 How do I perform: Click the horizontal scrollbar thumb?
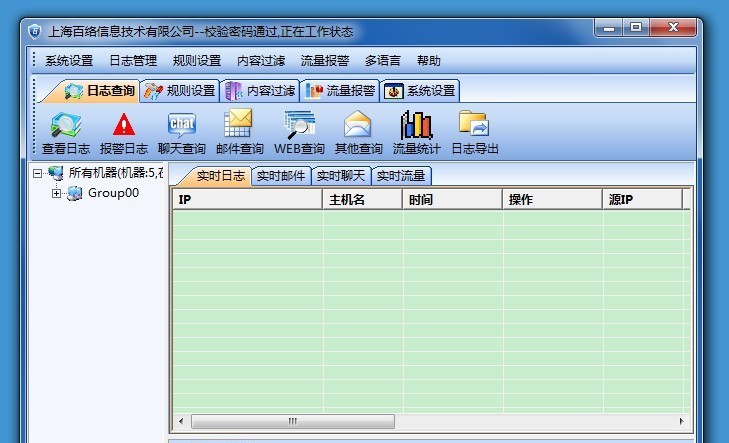[293, 422]
